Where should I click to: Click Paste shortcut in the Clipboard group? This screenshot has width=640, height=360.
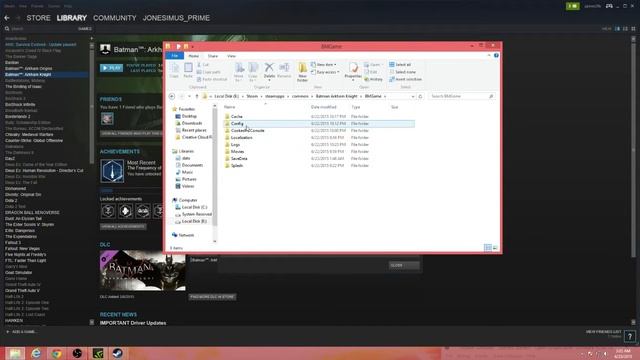(212, 79)
